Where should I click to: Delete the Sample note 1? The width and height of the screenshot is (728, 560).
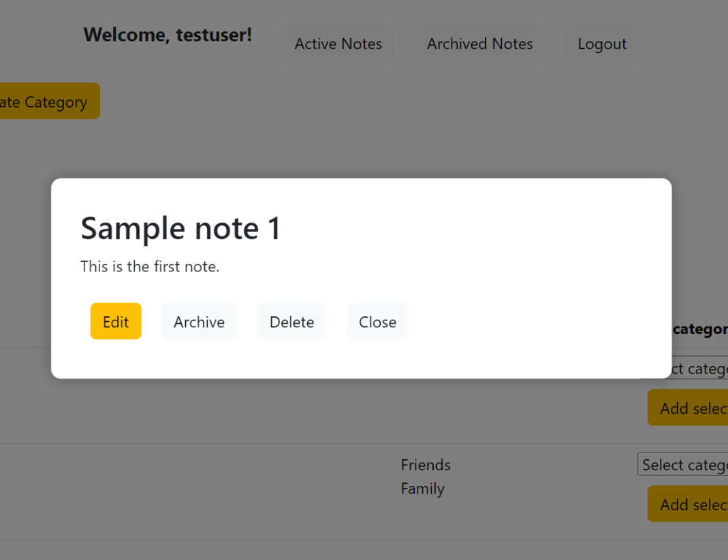[x=291, y=321]
